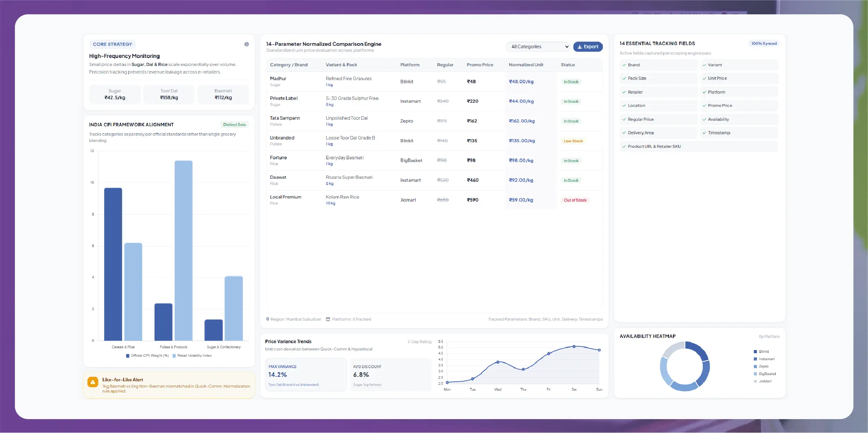Click the checkmark icon next to Brand
This screenshot has width=868, height=433.
click(624, 65)
